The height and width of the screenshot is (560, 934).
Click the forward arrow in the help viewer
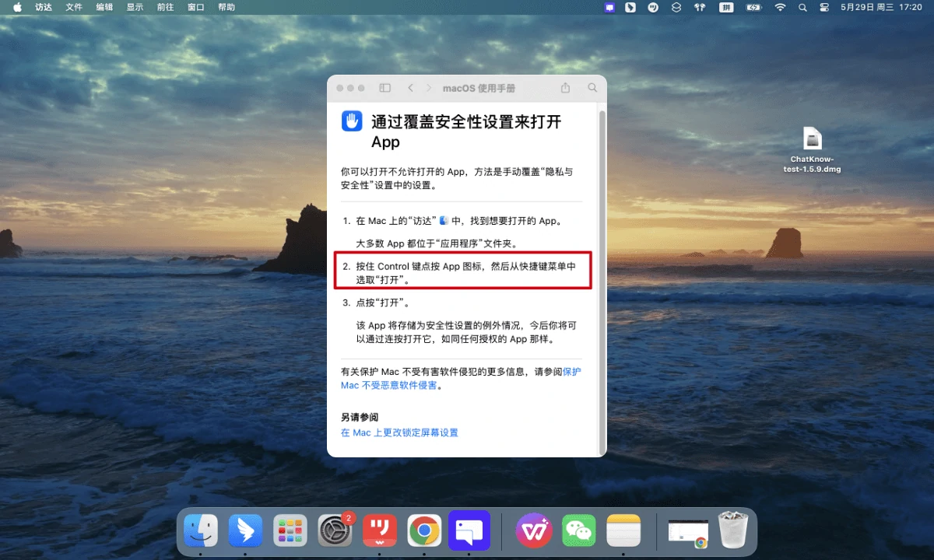[428, 89]
